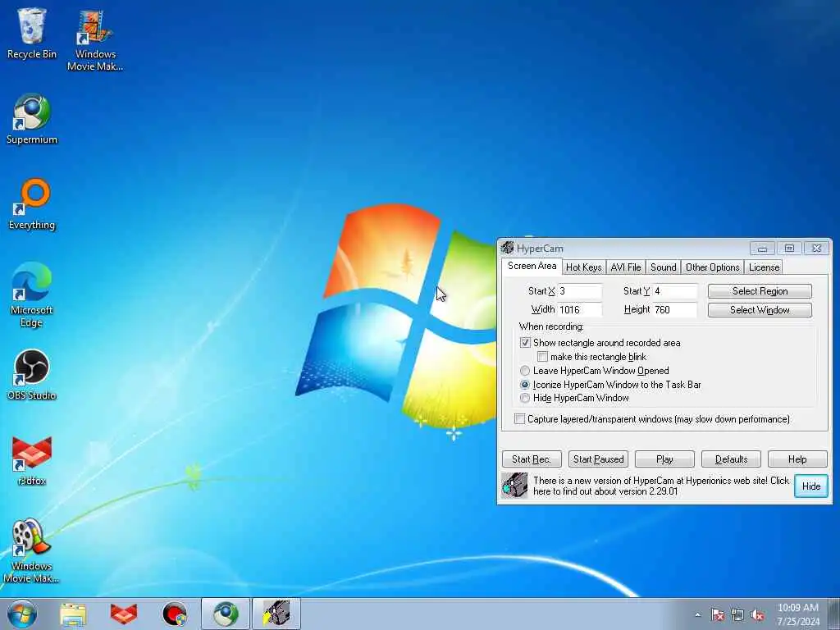Image resolution: width=840 pixels, height=630 pixels.
Task: Select Iconize HyperCam Window to Task Bar
Action: coord(525,385)
